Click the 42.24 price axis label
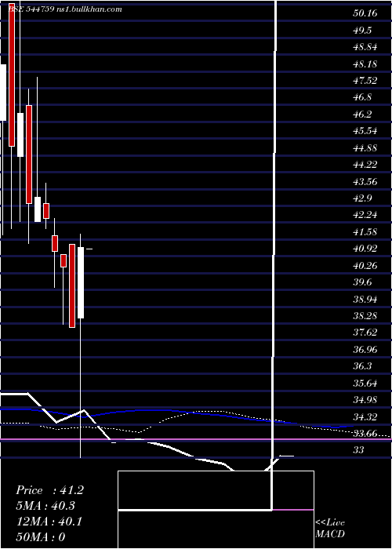The image size is (392, 549). tap(365, 215)
